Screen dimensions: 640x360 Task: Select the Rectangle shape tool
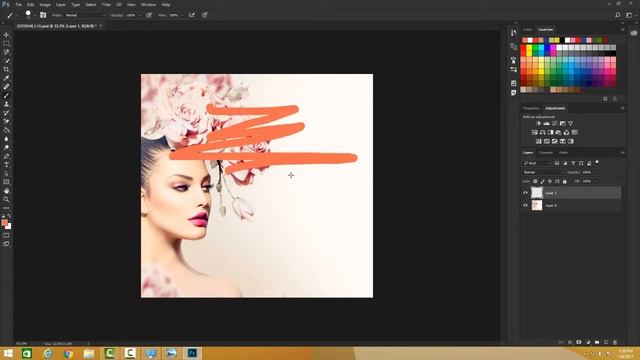(6, 182)
